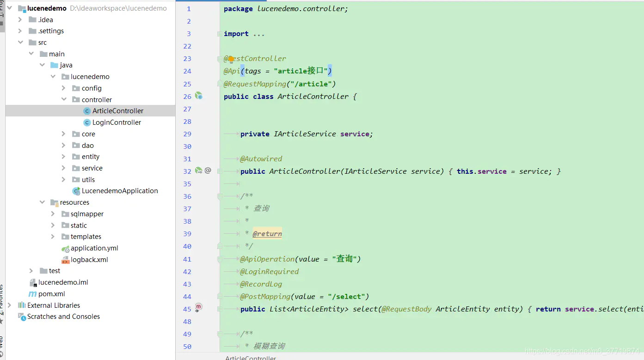644x360 pixels.
Task: Select lucenedemo.iml in project tree
Action: (x=63, y=282)
